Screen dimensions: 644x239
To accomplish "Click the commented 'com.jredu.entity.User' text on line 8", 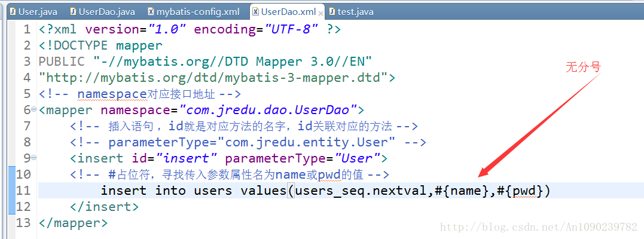I will 306,142.
